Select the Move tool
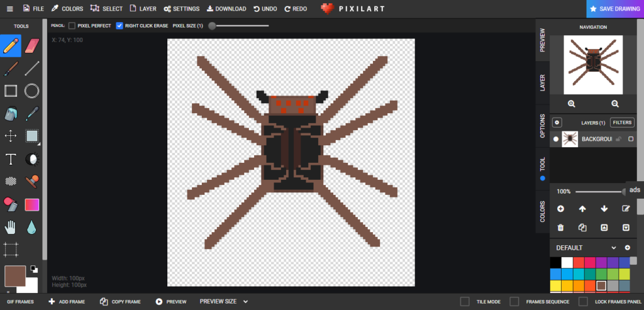This screenshot has height=310, width=644. [11, 136]
